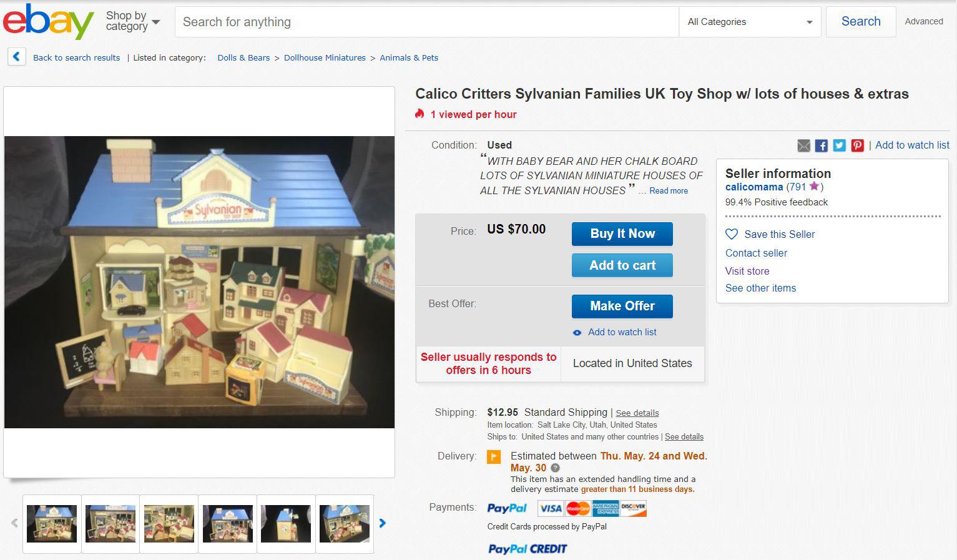This screenshot has height=560, width=957.
Task: Click the heart icon for Save this Seller
Action: pos(732,234)
